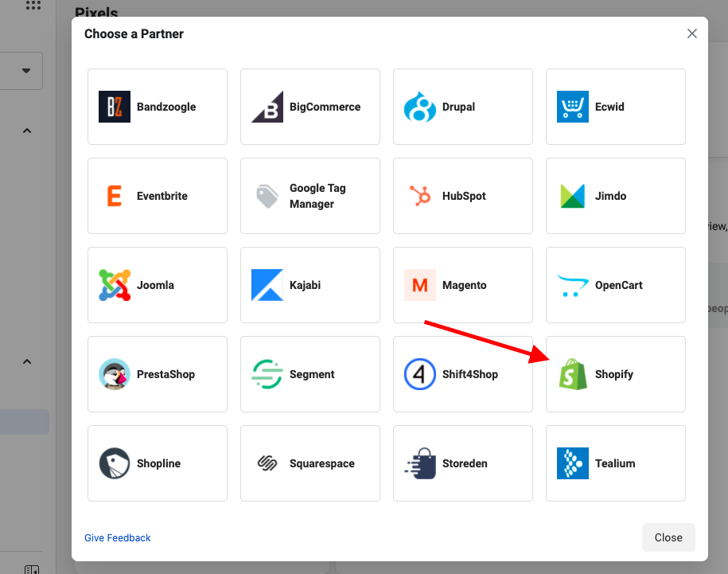Select the Shopline partner label
This screenshot has height=574, width=728.
[159, 463]
